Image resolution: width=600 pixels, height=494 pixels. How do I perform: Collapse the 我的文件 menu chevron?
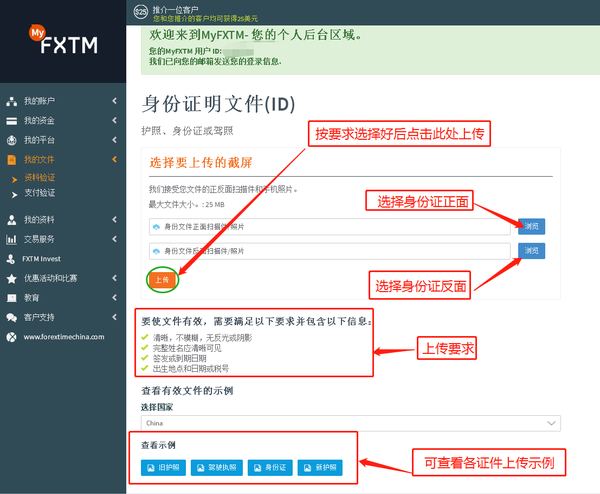point(115,160)
